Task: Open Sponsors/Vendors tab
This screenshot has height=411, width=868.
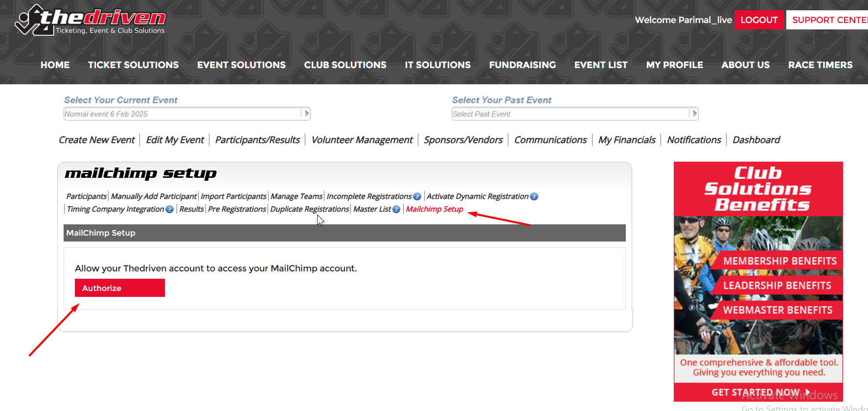Action: coord(463,140)
